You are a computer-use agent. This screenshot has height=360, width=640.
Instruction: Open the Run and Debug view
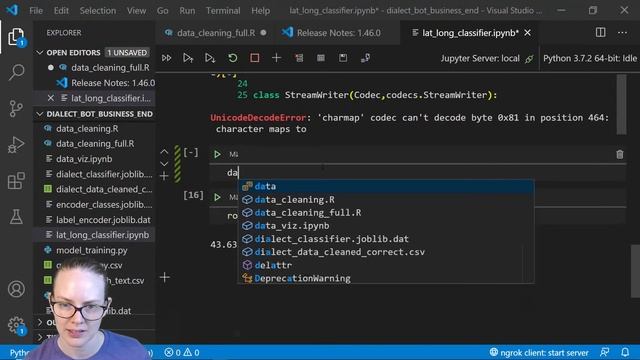(x=16, y=144)
